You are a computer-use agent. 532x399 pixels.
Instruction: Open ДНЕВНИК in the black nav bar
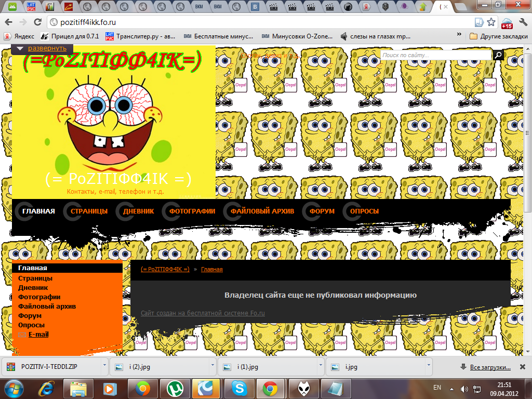pyautogui.click(x=138, y=211)
